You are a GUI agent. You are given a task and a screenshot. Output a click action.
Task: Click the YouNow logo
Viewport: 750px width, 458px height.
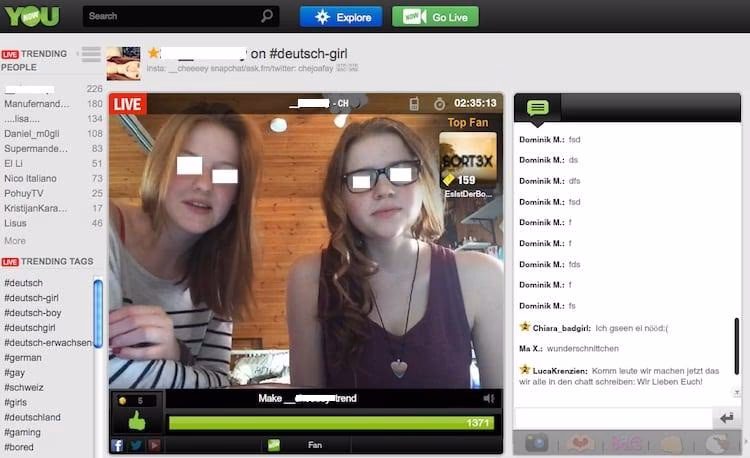coord(31,16)
